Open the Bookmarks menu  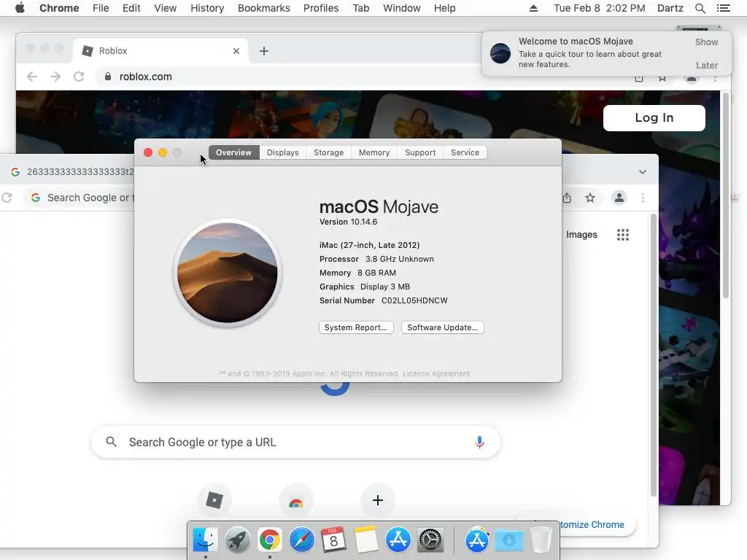[263, 8]
